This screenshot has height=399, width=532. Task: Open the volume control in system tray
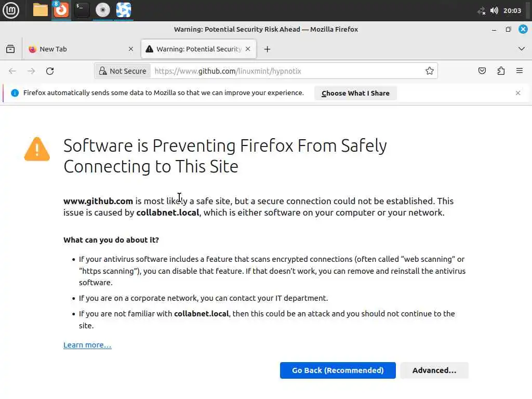[x=494, y=10]
